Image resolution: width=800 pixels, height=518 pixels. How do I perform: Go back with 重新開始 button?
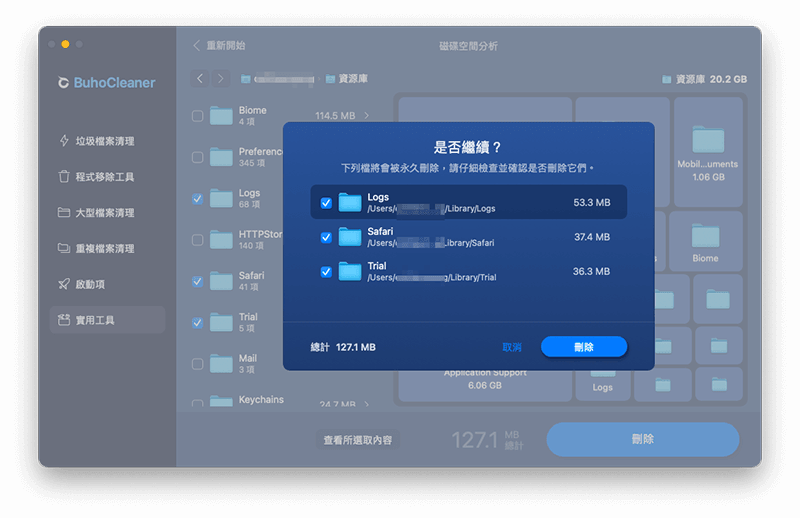point(219,45)
